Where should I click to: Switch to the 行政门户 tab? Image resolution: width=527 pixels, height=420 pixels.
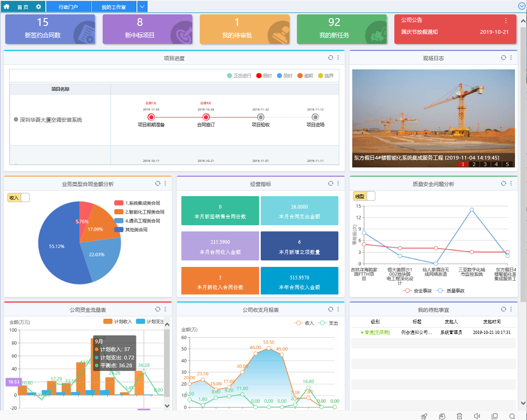tap(68, 7)
